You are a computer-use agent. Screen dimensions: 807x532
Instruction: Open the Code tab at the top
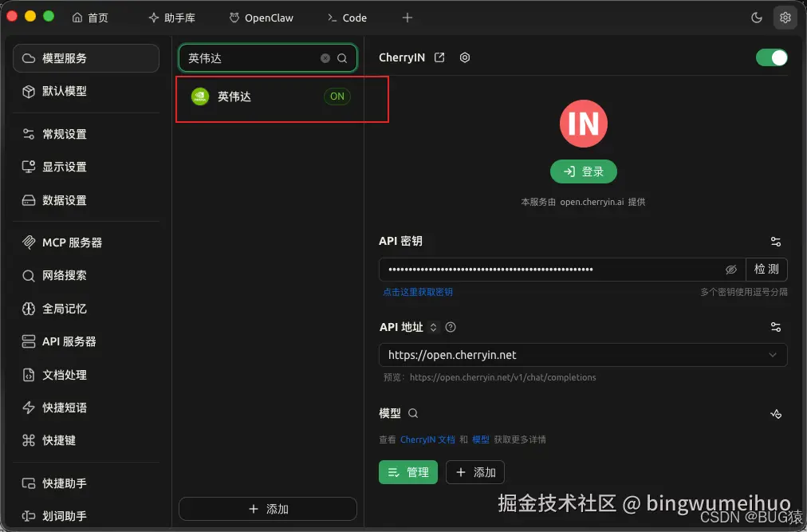pyautogui.click(x=347, y=17)
